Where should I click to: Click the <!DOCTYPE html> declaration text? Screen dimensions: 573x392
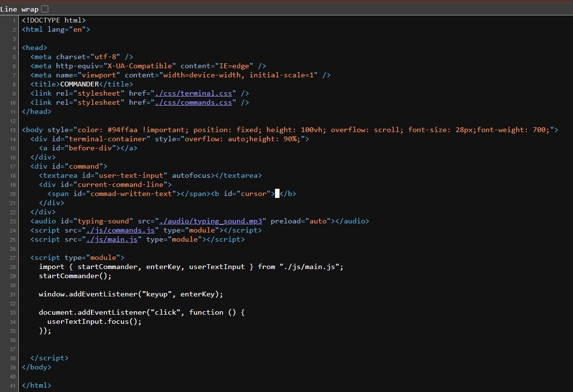54,20
